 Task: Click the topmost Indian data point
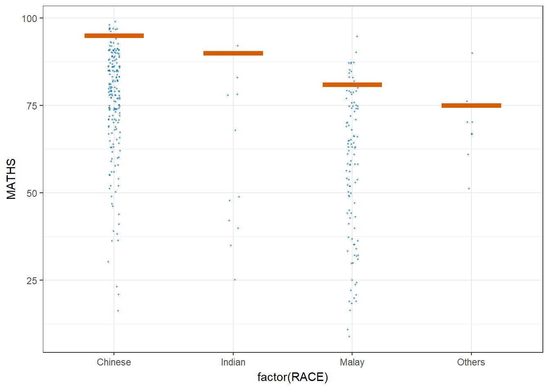point(238,46)
